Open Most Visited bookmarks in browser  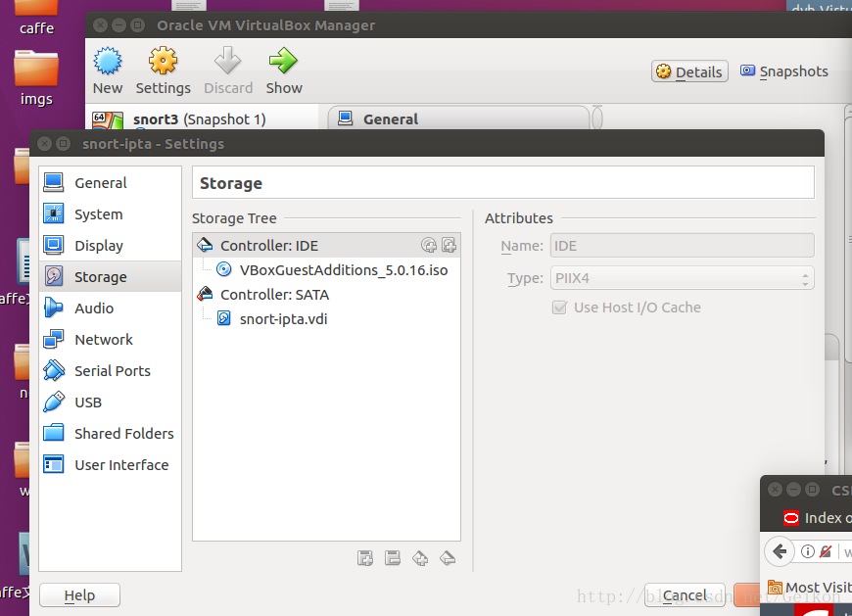pyautogui.click(x=810, y=588)
